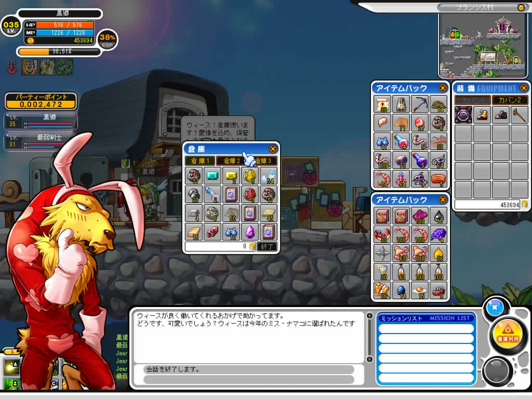
Task: Click the coin icon in the equipment window
Action: coord(525,205)
